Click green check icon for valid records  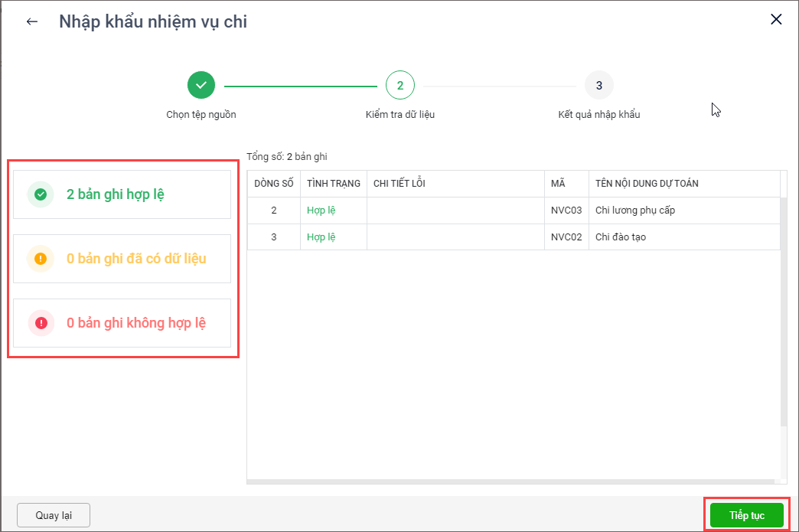coord(41,194)
